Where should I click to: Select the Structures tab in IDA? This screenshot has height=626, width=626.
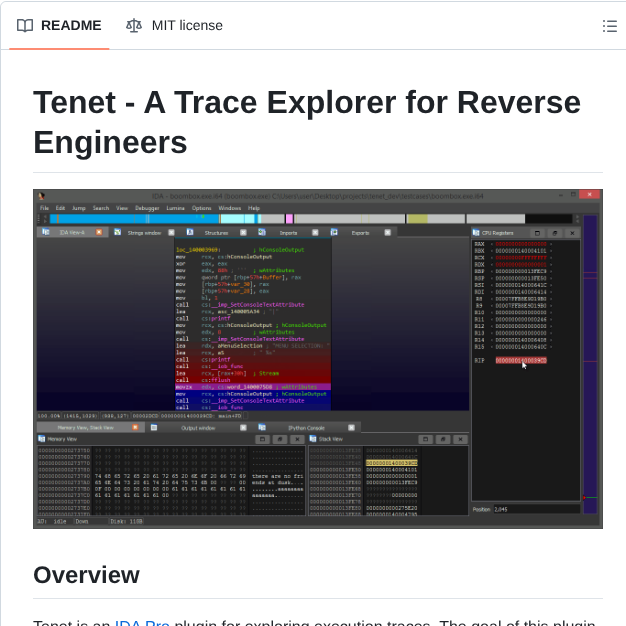[x=216, y=232]
